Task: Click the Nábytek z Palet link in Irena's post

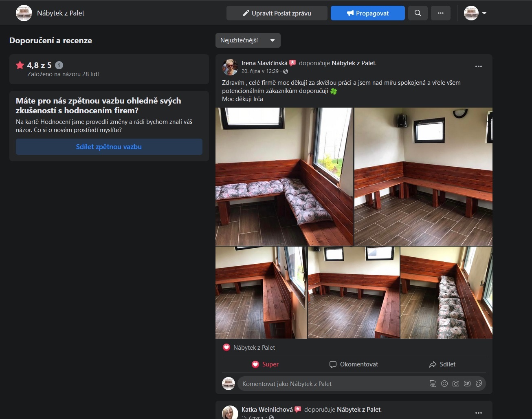Action: 354,63
